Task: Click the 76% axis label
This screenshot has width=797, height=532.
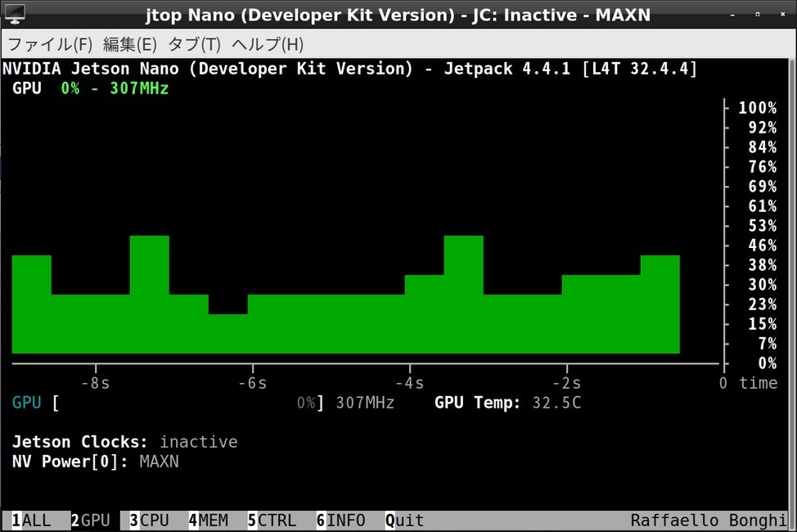Action: click(x=763, y=167)
